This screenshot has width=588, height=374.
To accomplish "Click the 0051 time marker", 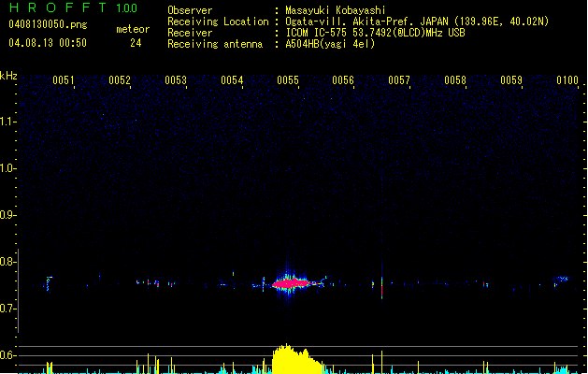I will pos(64,79).
